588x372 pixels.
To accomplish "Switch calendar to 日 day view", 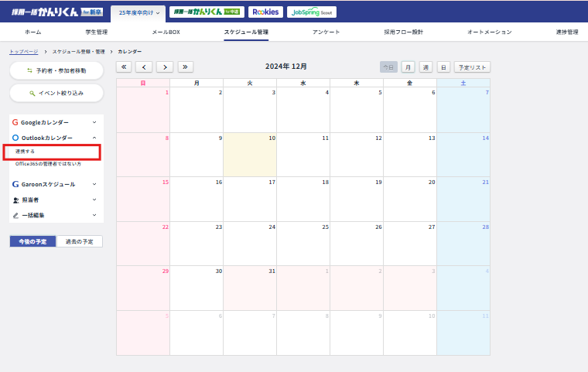I will point(443,67).
